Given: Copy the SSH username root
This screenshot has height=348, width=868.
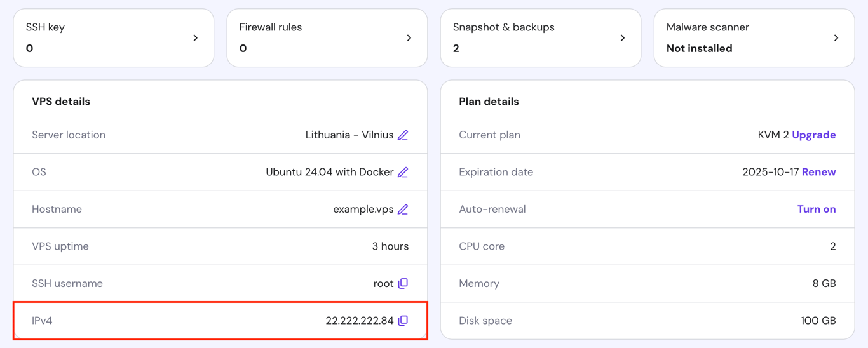Looking at the screenshot, I should (x=403, y=284).
